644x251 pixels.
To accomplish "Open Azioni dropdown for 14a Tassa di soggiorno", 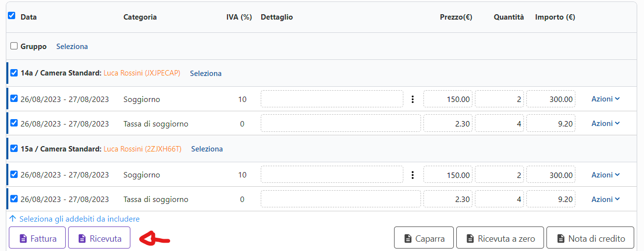I will click(x=605, y=124).
